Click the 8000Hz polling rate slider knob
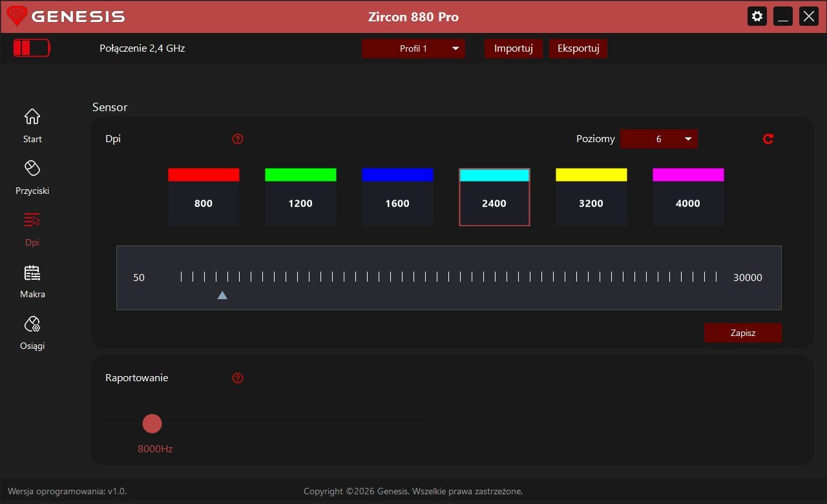 point(152,424)
